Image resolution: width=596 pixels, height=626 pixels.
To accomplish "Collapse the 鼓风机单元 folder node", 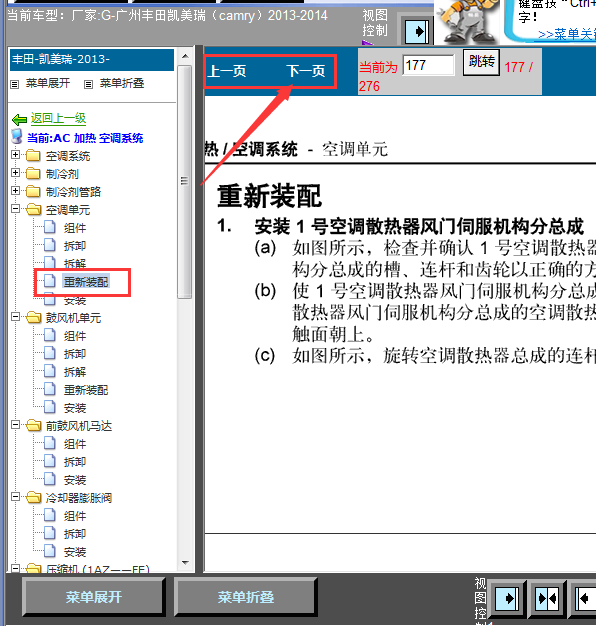I will pos(16,317).
